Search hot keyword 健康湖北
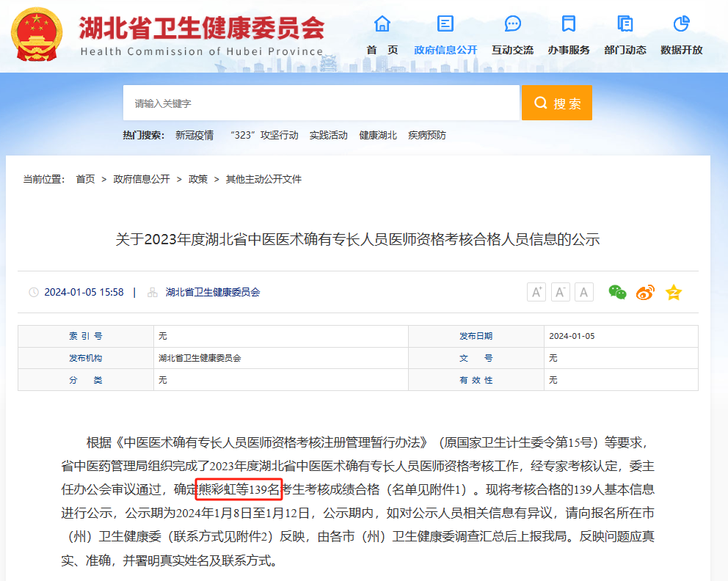This screenshot has height=581, width=728. point(378,135)
